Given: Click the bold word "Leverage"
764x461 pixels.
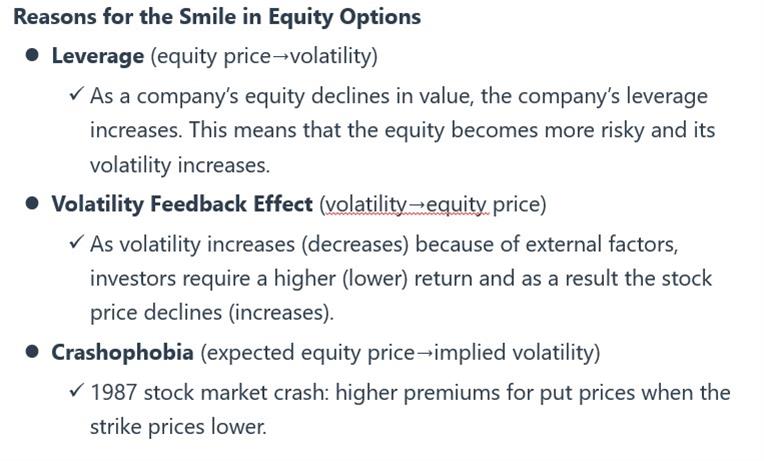Looking at the screenshot, I should [x=97, y=56].
